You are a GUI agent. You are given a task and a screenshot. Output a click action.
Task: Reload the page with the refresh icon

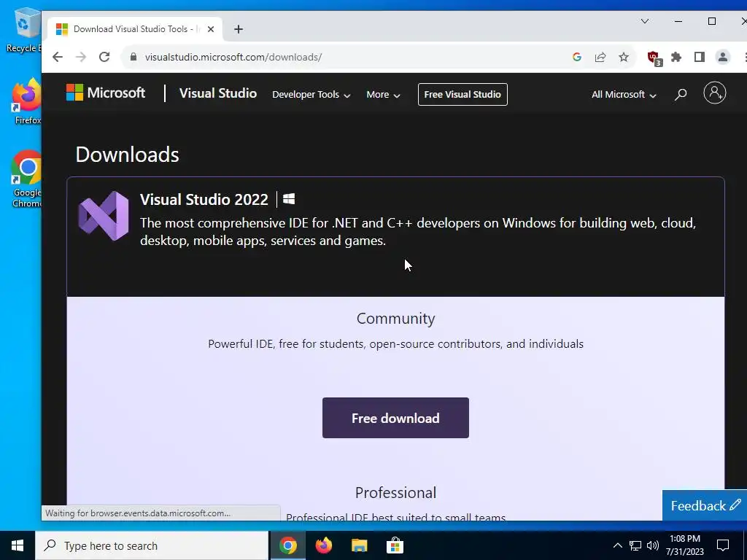104,57
